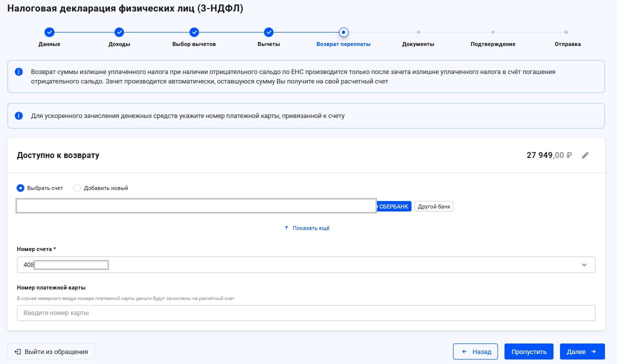Click the completed "Данные" step checkmark
Screen dimensions: 617x364
pyautogui.click(x=49, y=32)
